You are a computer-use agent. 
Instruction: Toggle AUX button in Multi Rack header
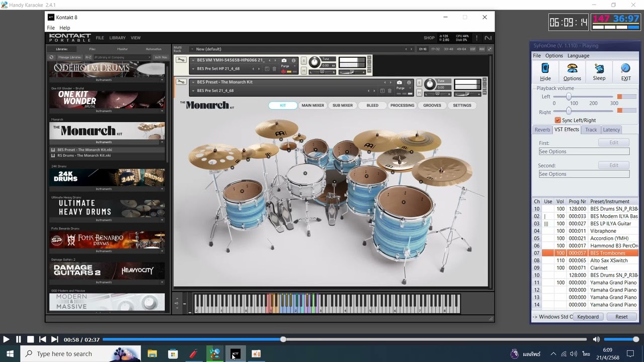(482, 49)
